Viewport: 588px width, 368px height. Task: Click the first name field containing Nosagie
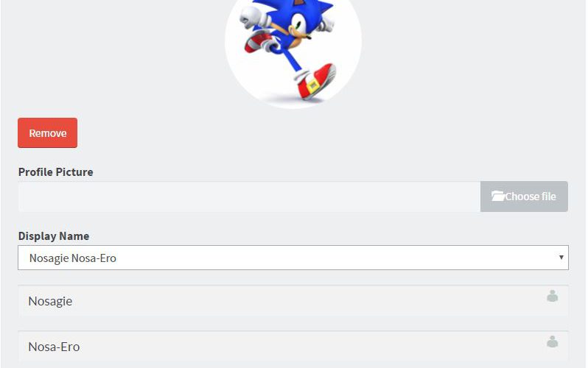pos(293,301)
